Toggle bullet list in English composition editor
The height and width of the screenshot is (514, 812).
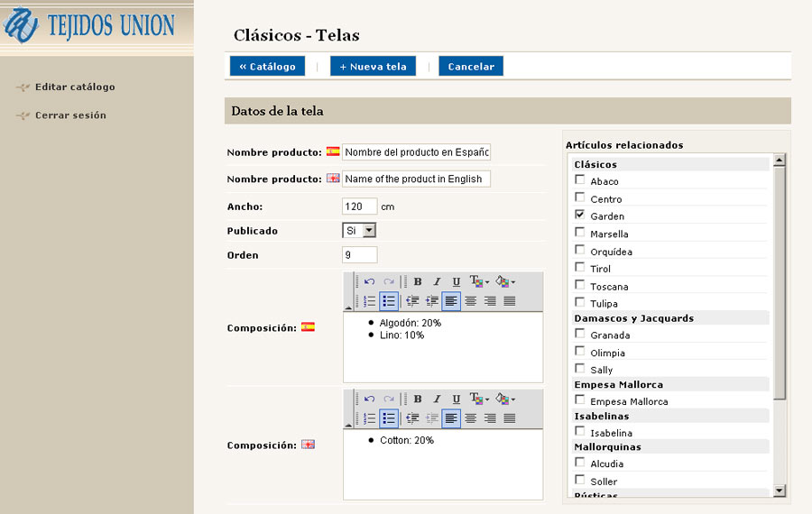click(389, 418)
